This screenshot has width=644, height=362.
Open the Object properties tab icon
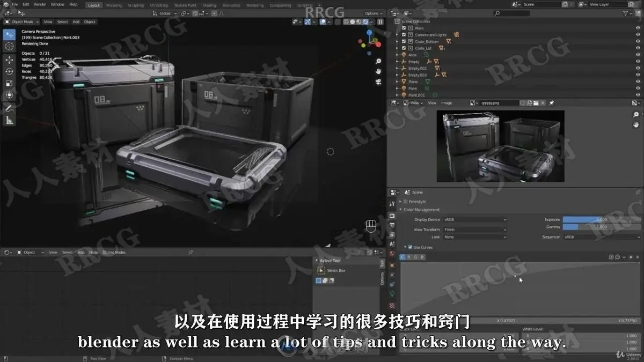392,265
